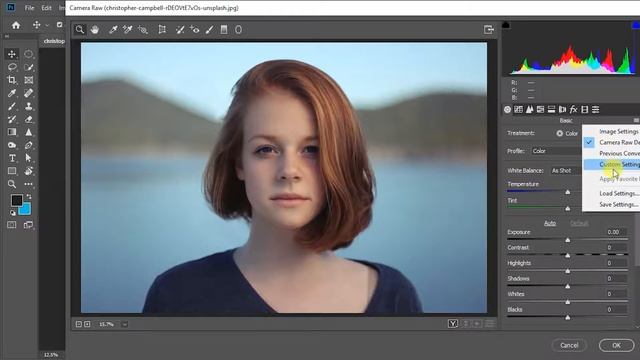This screenshot has height=360, width=640.
Task: Toggle before/after view with Y button
Action: tap(453, 324)
